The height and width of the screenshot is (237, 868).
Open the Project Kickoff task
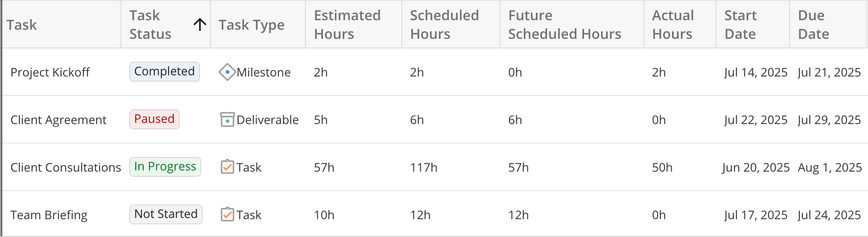(50, 73)
